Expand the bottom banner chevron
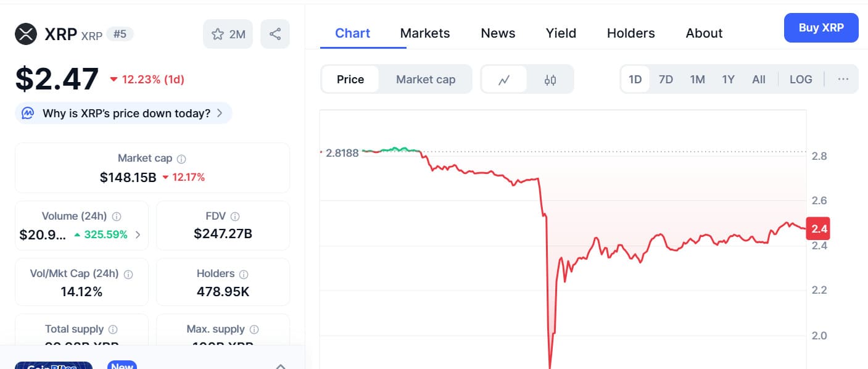The height and width of the screenshot is (369, 868). pyautogui.click(x=280, y=365)
